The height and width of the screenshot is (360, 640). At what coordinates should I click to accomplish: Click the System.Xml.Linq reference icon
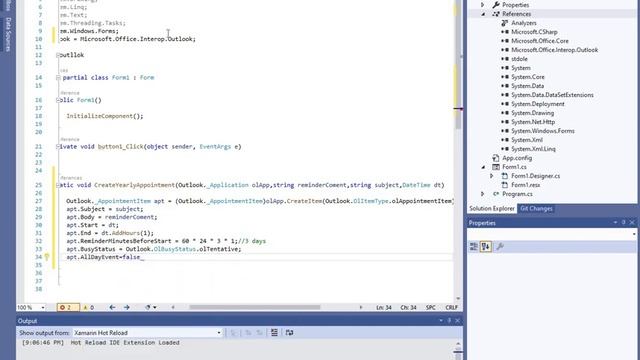point(505,149)
